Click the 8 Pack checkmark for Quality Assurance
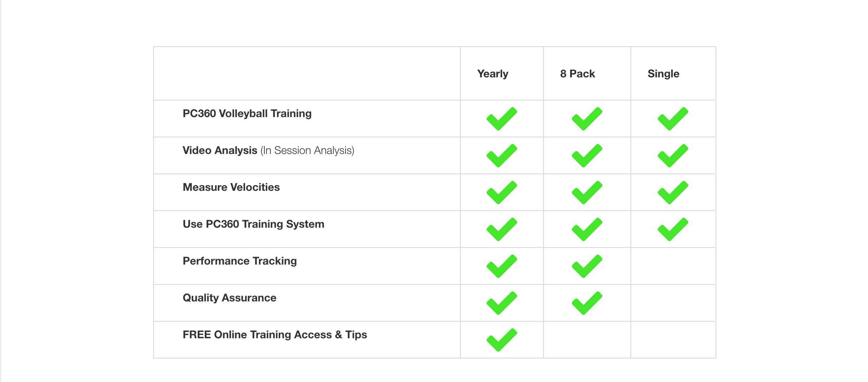 tap(587, 303)
